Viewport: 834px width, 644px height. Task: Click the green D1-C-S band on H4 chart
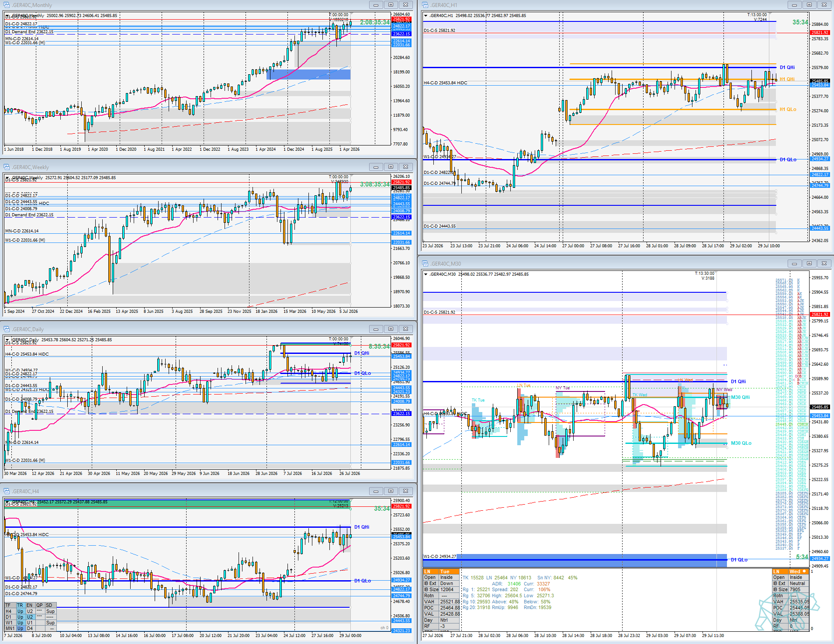[177, 504]
